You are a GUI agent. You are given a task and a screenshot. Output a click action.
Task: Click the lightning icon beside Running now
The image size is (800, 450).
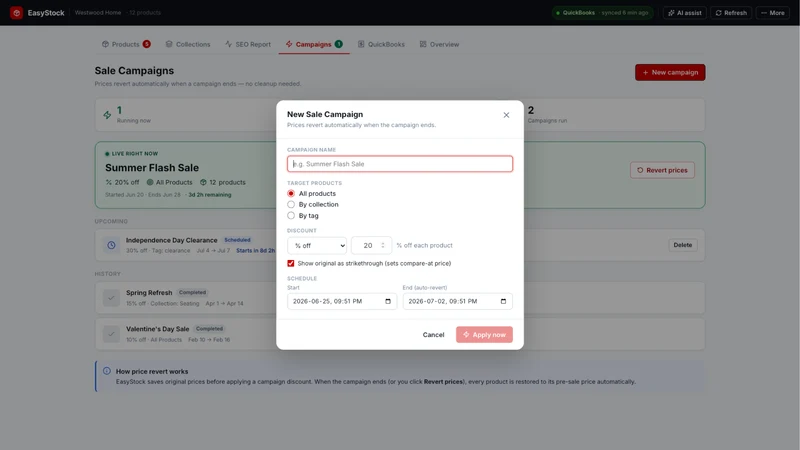107,115
